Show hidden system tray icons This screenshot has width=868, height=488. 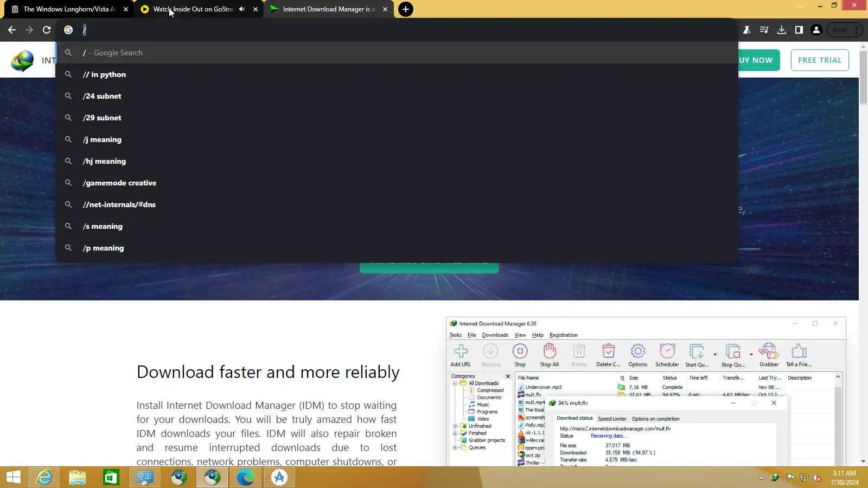pyautogui.click(x=761, y=478)
